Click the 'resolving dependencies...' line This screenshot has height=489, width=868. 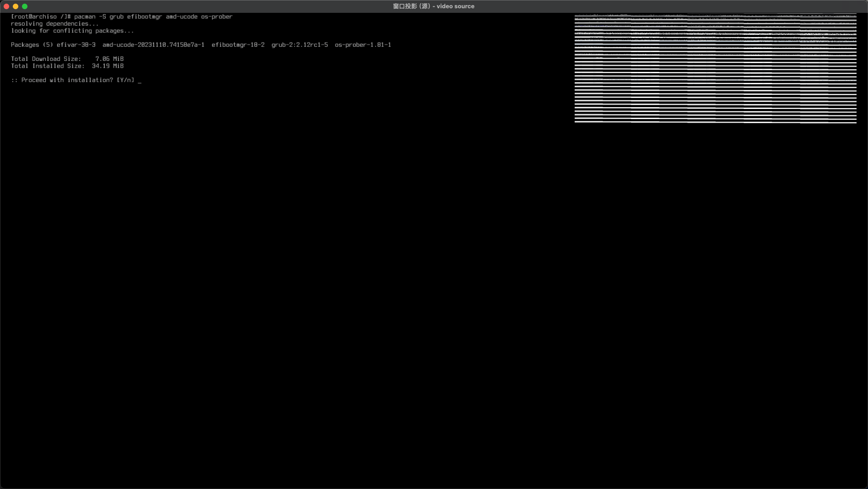tap(55, 24)
